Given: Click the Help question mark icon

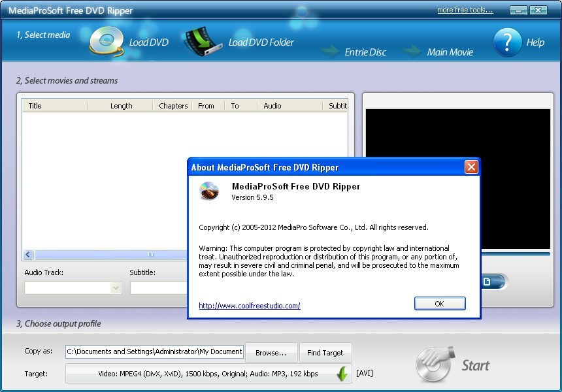Looking at the screenshot, I should coord(508,41).
